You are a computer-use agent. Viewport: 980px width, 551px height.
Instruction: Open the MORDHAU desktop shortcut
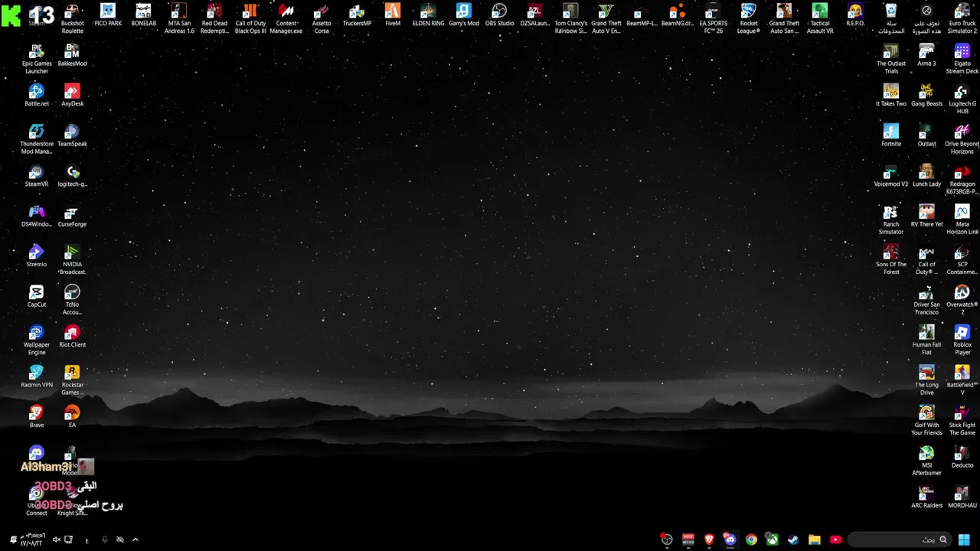click(x=962, y=497)
